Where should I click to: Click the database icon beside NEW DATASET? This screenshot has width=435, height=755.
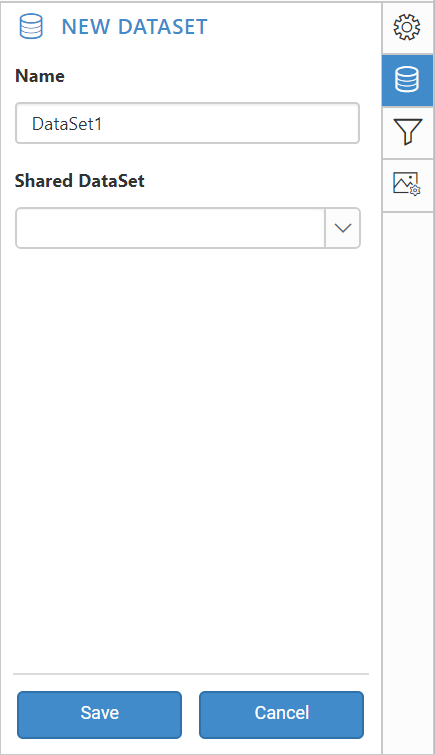pos(31,26)
